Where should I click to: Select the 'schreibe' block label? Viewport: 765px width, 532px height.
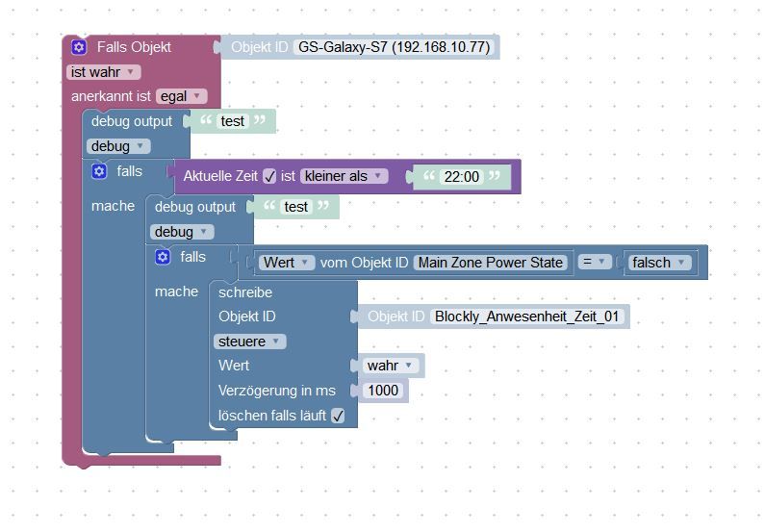(245, 292)
